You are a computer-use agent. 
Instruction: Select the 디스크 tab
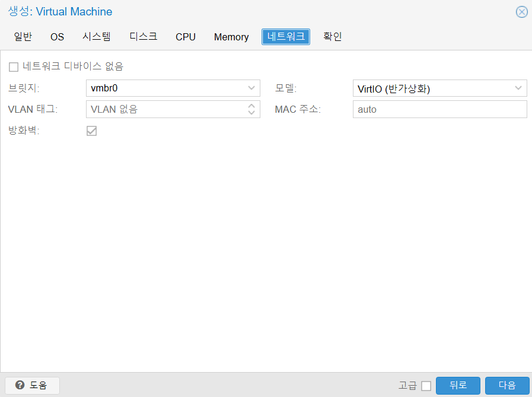coord(144,37)
